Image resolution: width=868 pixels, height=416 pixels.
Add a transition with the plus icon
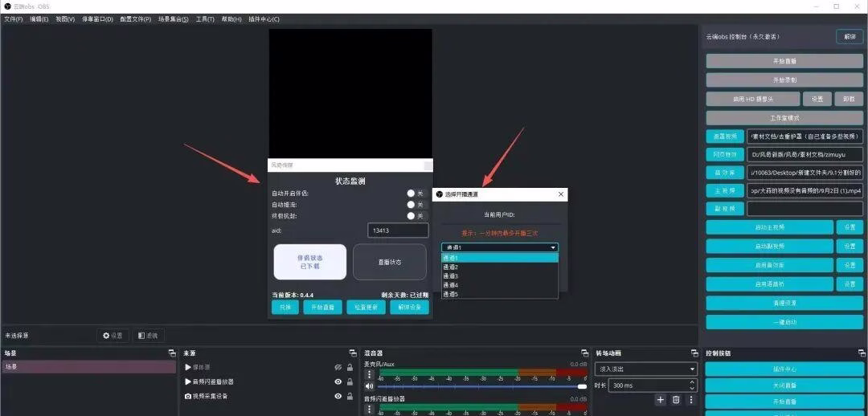tap(661, 399)
